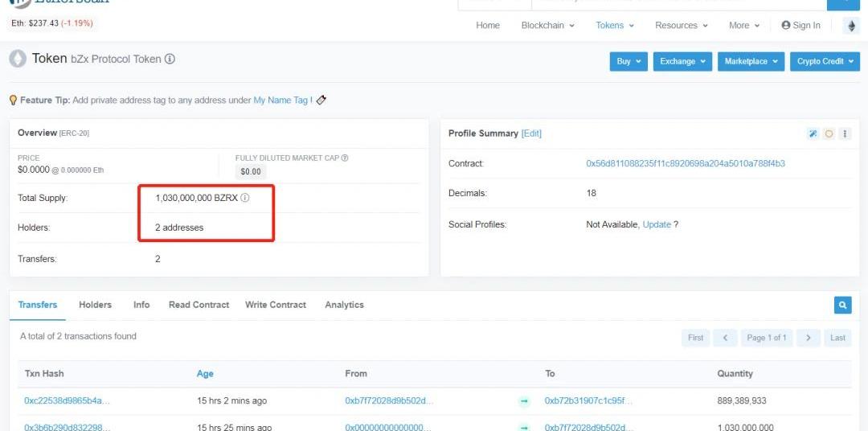Open the My Name Tag link
Screen dimensions: 868x431
coord(280,101)
